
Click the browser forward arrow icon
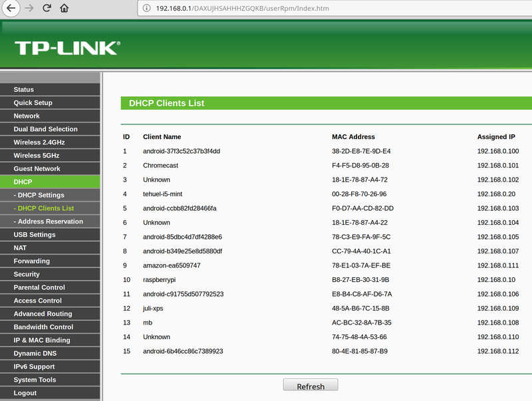[29, 8]
